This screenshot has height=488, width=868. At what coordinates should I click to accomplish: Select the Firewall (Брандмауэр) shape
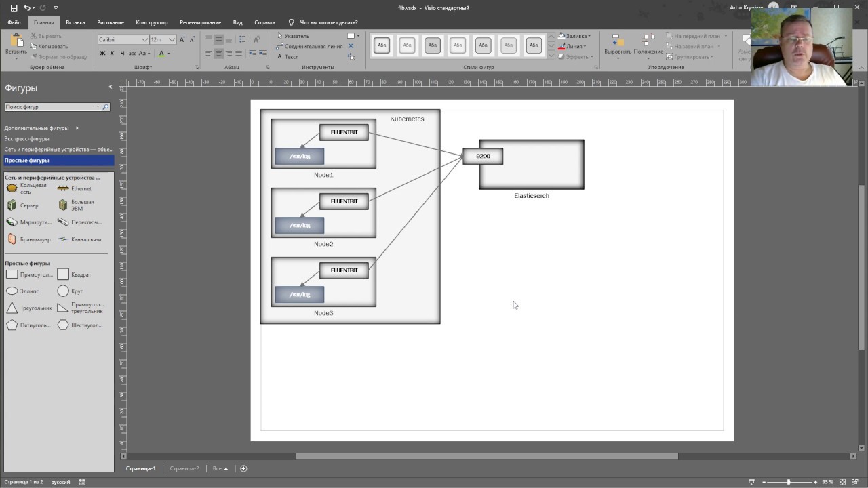click(x=28, y=239)
